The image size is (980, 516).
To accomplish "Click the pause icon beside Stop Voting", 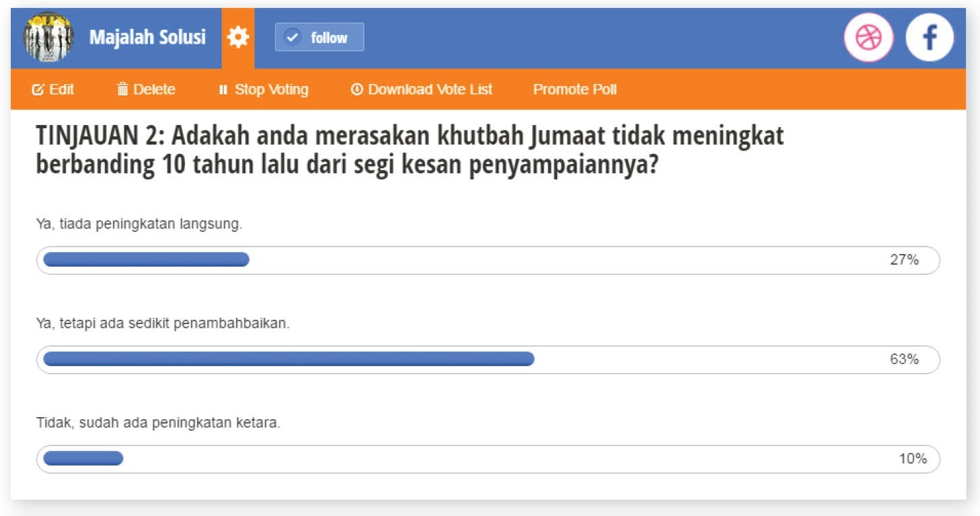I will [224, 89].
